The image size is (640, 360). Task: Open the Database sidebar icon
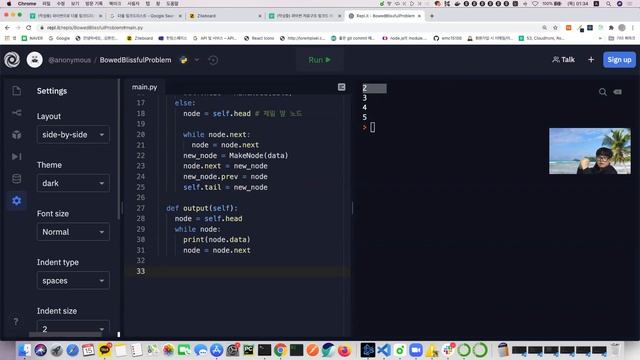(16, 178)
